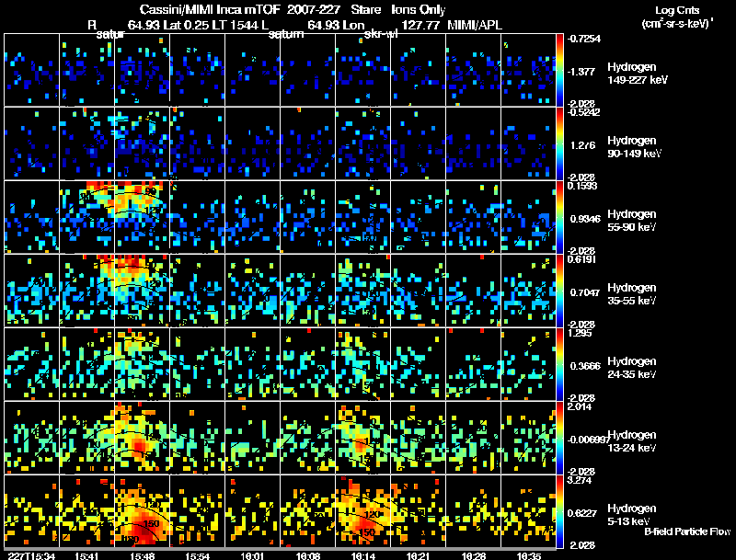
Task: Select the 'Hydrogen 5-13 keV' row label
Action: point(632,515)
